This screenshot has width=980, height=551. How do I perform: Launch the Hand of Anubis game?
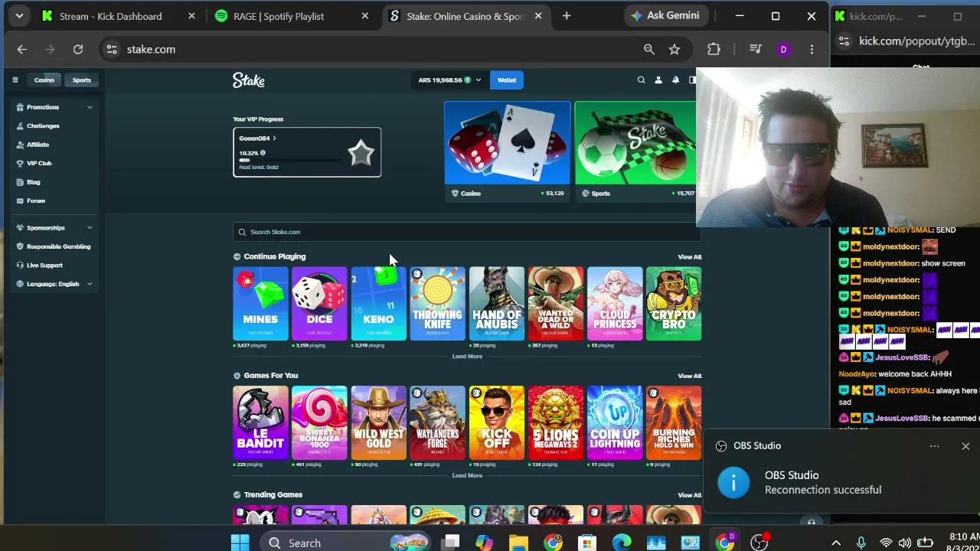(496, 303)
